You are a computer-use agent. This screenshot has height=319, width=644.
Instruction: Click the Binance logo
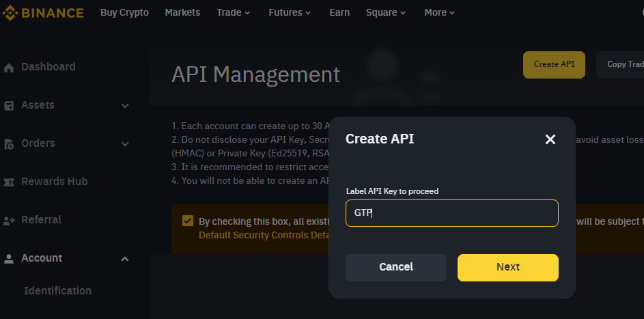(43, 13)
